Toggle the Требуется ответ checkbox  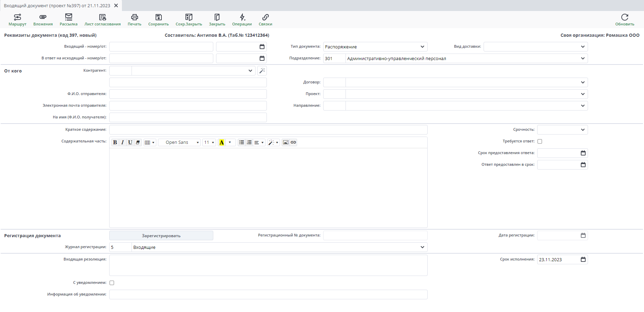(540, 141)
